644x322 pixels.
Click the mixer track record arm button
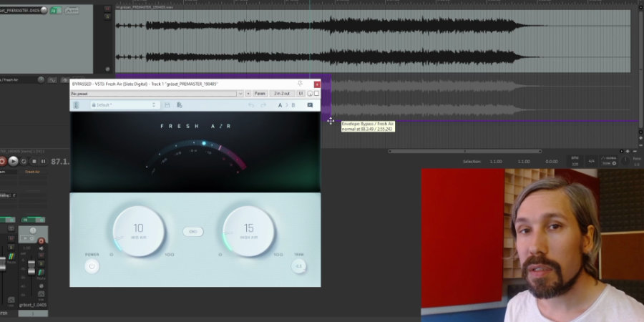click(41, 241)
